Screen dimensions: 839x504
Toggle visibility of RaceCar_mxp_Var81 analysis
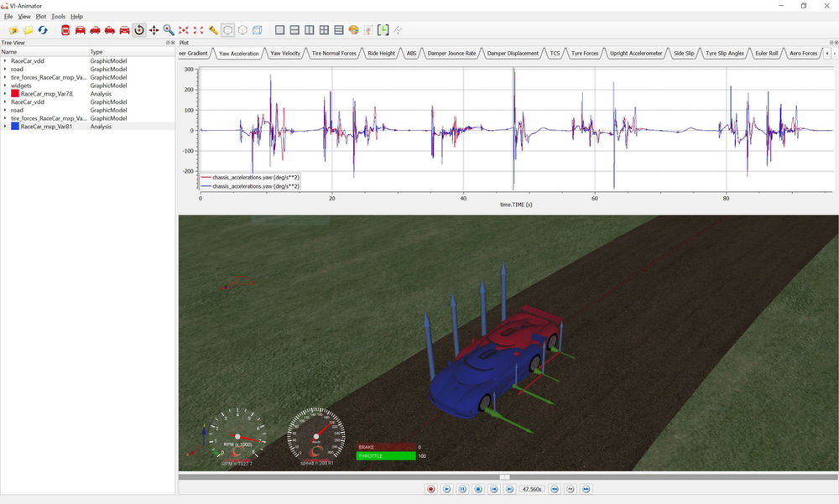(14, 127)
